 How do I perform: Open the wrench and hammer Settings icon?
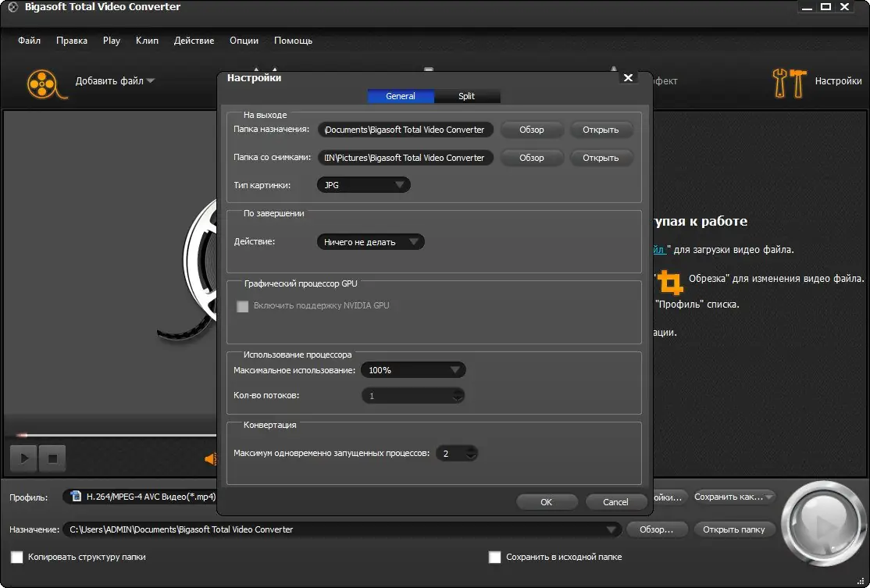(789, 84)
